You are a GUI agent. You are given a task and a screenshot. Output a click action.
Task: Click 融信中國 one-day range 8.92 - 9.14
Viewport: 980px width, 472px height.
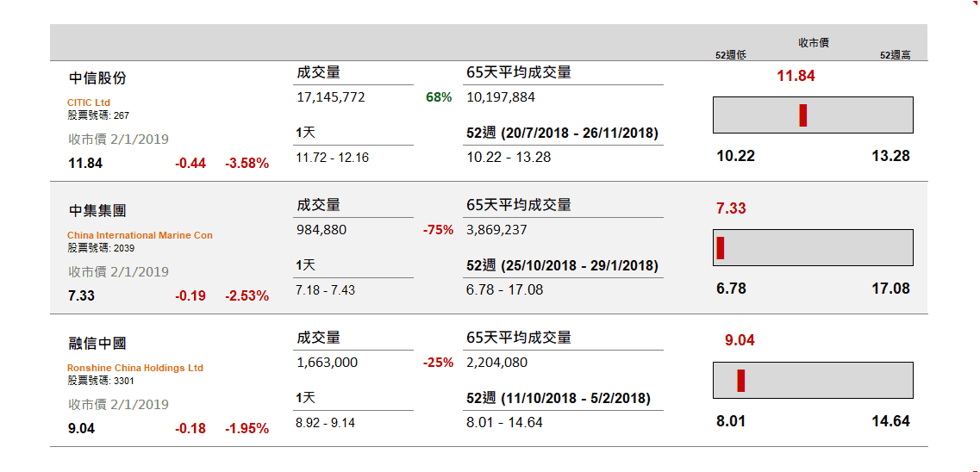(x=325, y=423)
